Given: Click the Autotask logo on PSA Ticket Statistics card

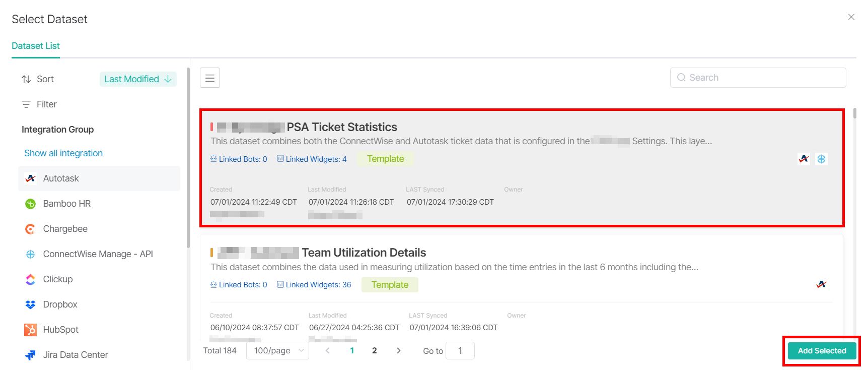Looking at the screenshot, I should pyautogui.click(x=804, y=159).
